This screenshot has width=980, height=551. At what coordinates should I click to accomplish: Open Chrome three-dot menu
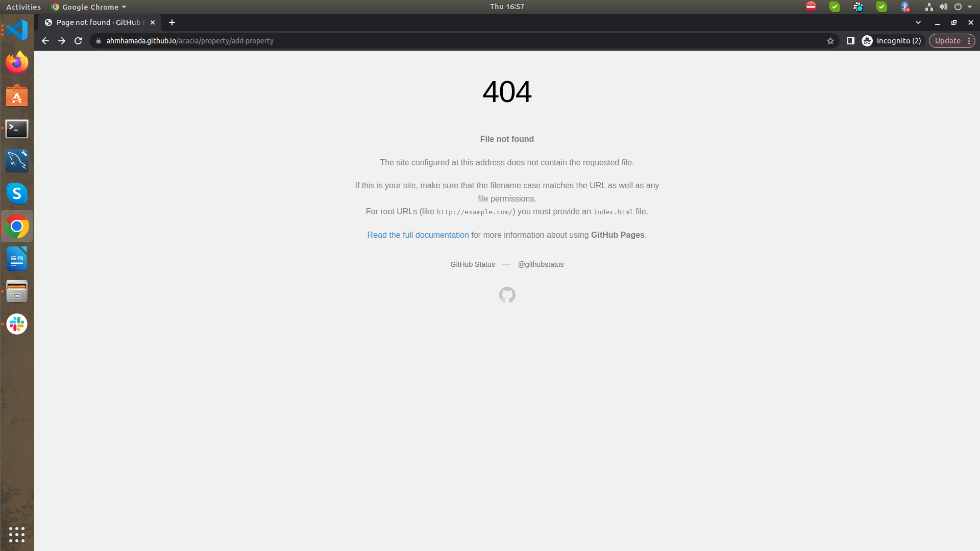pyautogui.click(x=969, y=41)
